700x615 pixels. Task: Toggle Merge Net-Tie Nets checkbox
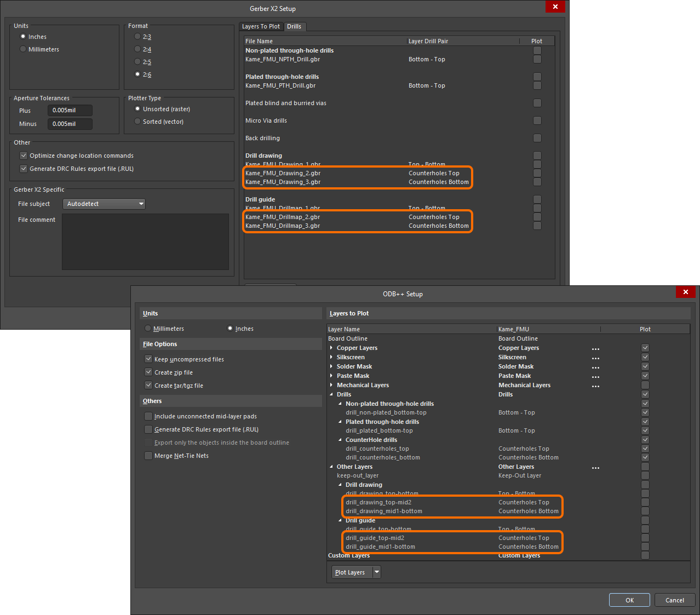coord(148,456)
